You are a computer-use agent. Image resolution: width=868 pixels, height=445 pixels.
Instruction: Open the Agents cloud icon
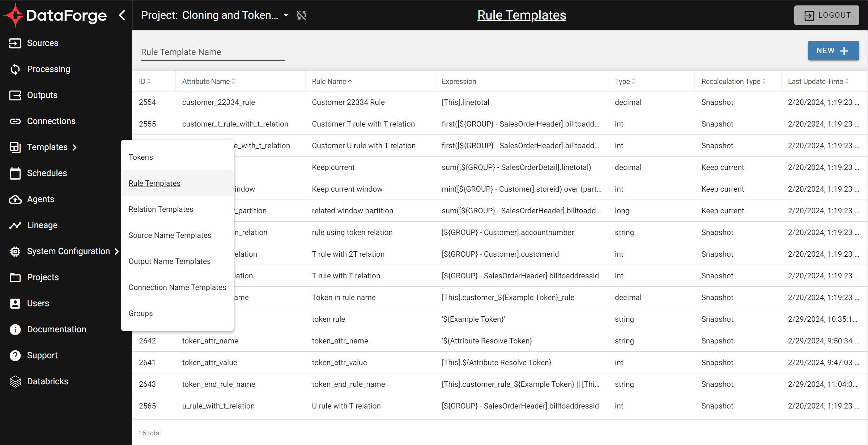[15, 199]
